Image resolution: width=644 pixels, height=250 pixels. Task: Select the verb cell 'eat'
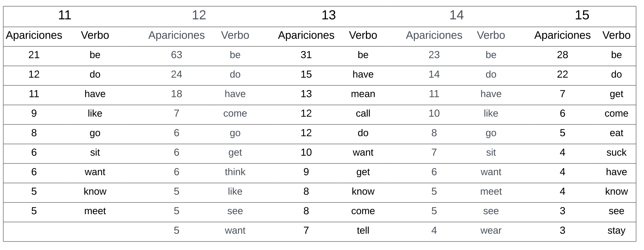tap(616, 133)
